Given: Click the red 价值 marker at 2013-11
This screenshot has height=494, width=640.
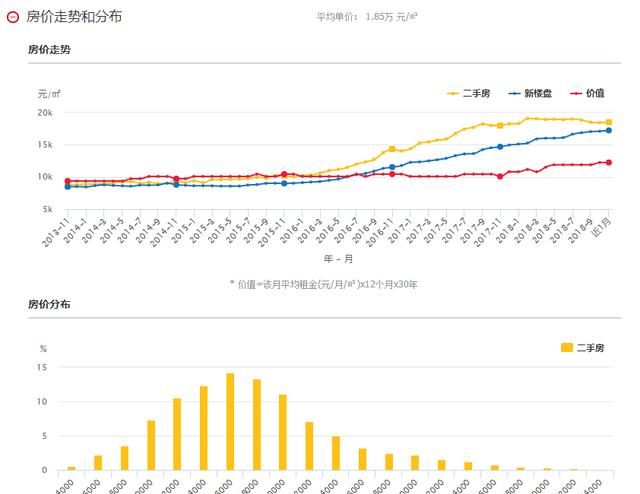Looking at the screenshot, I should (x=68, y=181).
